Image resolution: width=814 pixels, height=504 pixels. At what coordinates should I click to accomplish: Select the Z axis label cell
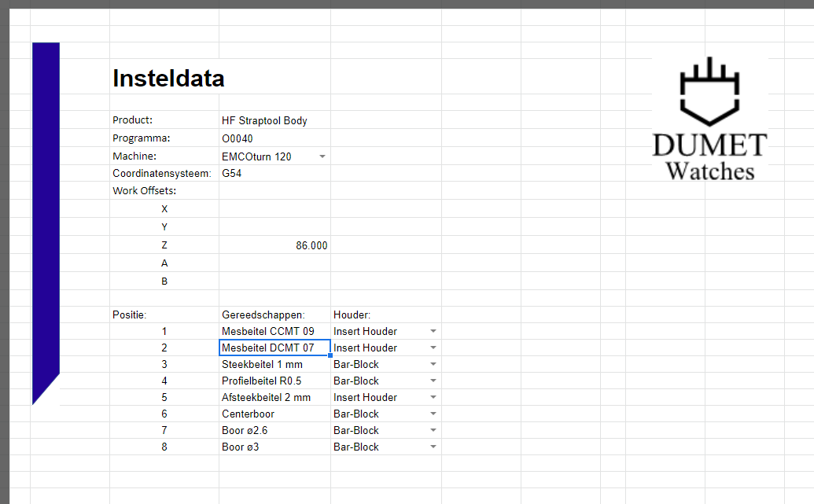point(164,245)
